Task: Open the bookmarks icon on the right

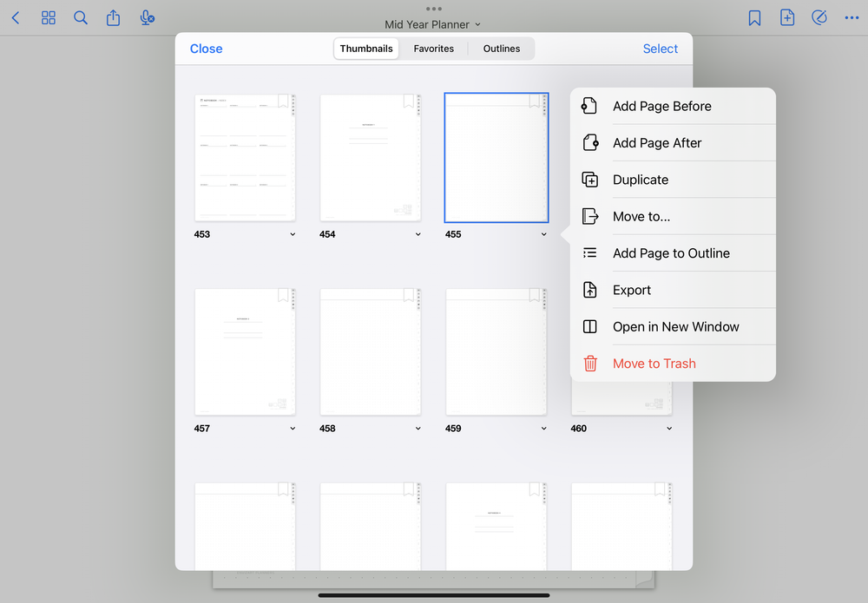Action: [754, 17]
